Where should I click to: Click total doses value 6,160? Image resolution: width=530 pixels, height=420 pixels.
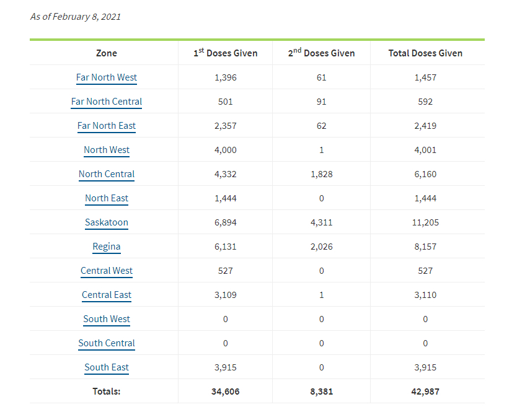(425, 174)
